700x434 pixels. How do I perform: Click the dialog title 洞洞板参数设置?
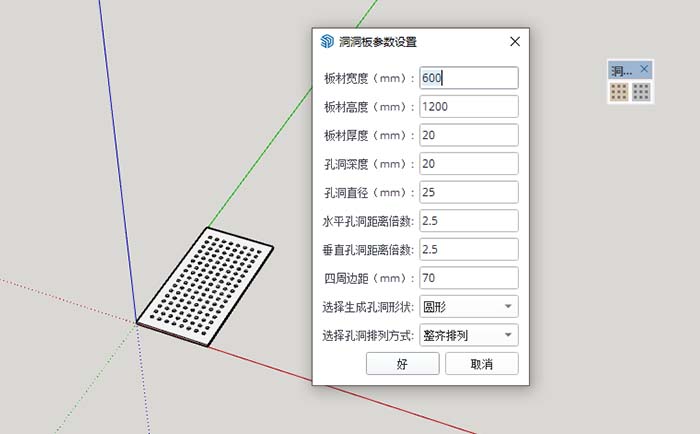pos(378,42)
